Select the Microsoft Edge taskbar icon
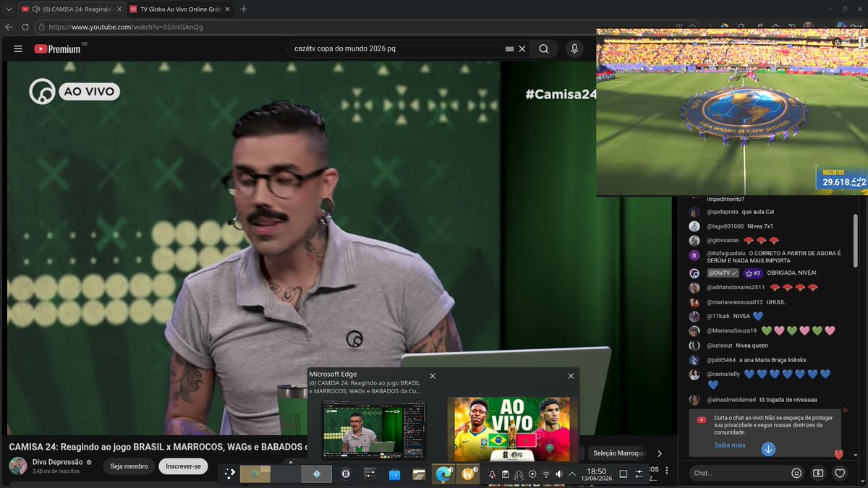The image size is (868, 488). (x=443, y=474)
